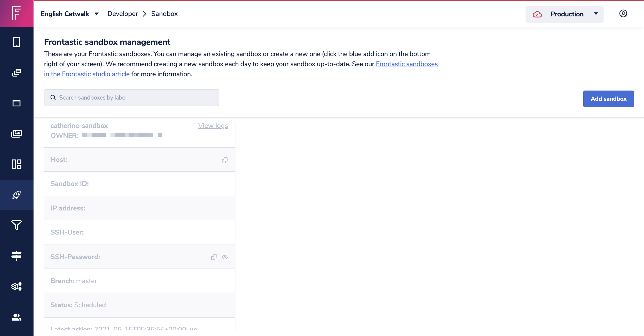Viewport: 644px width, 336px height.
Task: Open the media images icon in the sidebar
Action: pos(17,134)
